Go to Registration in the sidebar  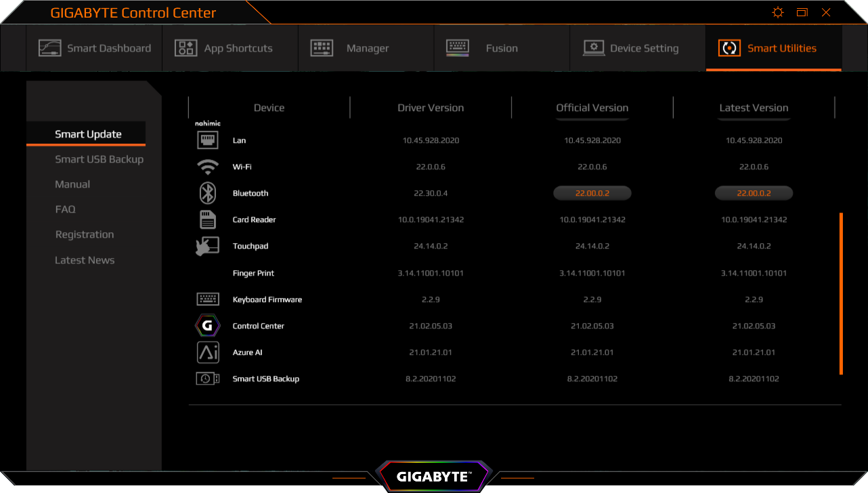pos(85,234)
